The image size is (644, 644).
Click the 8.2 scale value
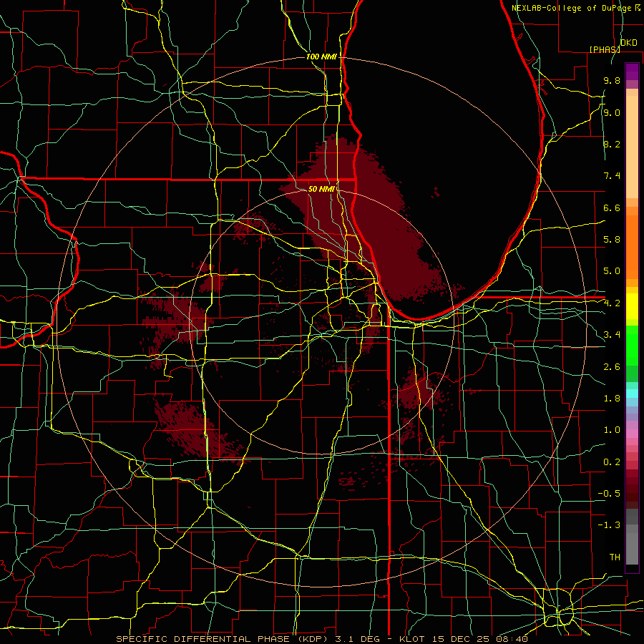pos(612,144)
